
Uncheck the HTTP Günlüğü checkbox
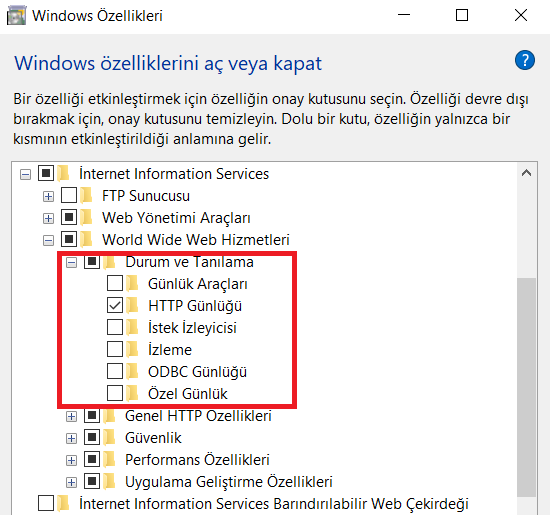(115, 306)
